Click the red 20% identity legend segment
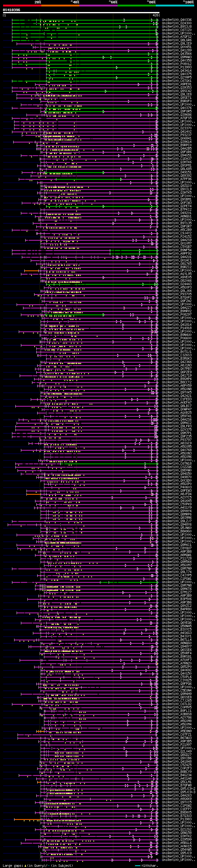197x868 pixels. pyautogui.click(x=22, y=6)
